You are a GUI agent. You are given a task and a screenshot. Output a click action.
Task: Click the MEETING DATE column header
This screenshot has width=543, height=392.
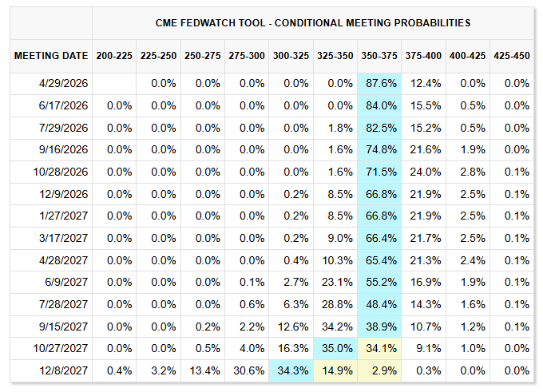coord(50,56)
